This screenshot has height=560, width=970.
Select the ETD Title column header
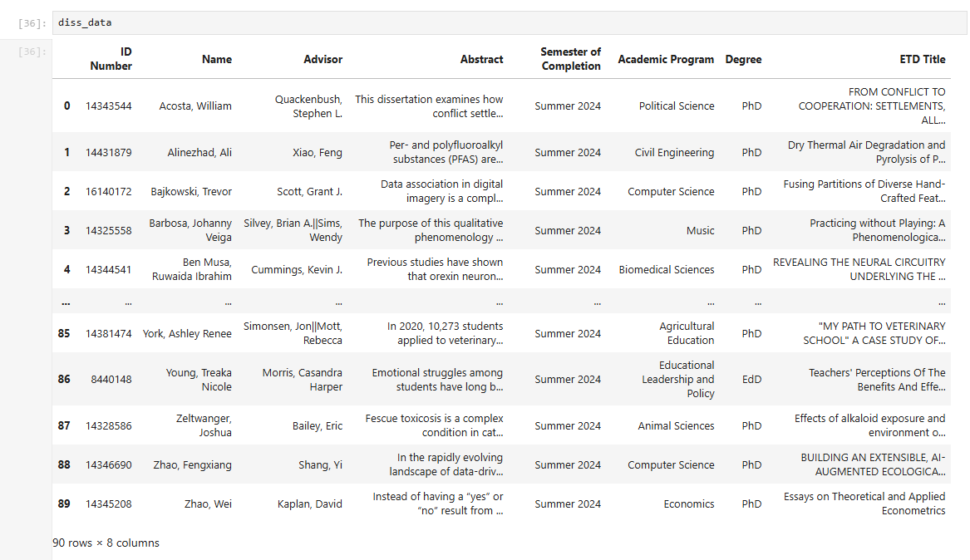pyautogui.click(x=922, y=59)
